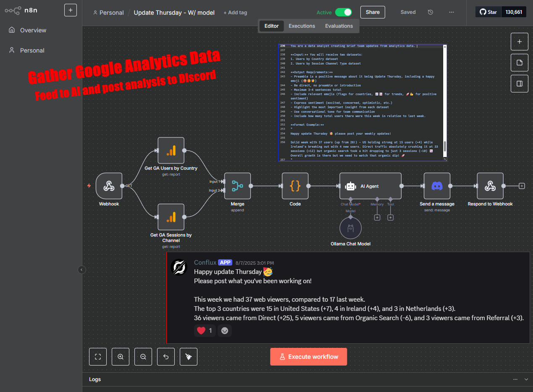Open the three-dot workflow menu in the header

452,12
